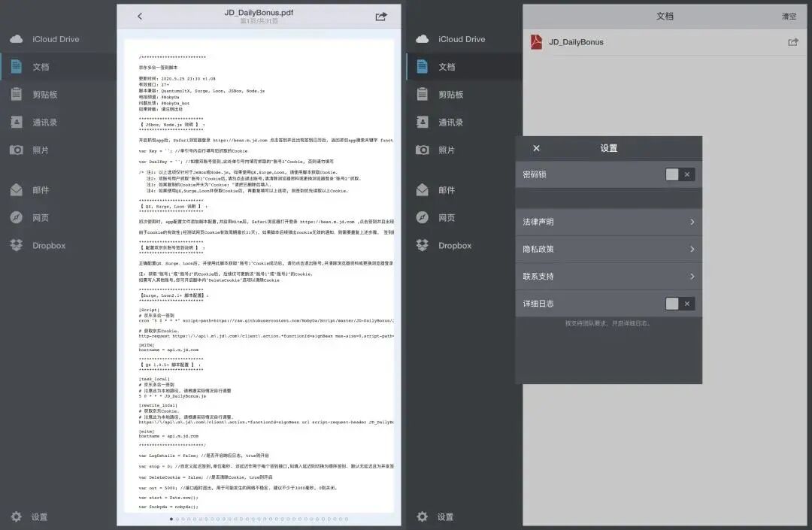This screenshot has width=812, height=530.
Task: Open 通讯录 in the left sidebar
Action: [x=58, y=122]
